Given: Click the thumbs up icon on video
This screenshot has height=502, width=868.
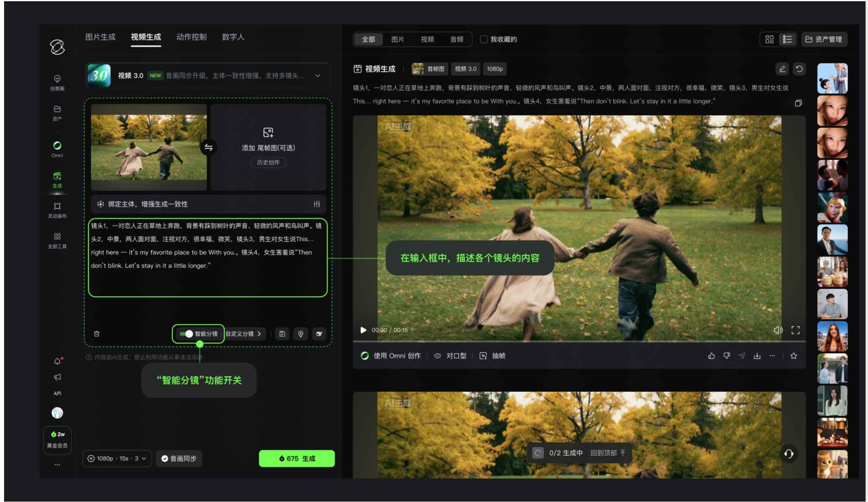Looking at the screenshot, I should click(x=711, y=356).
